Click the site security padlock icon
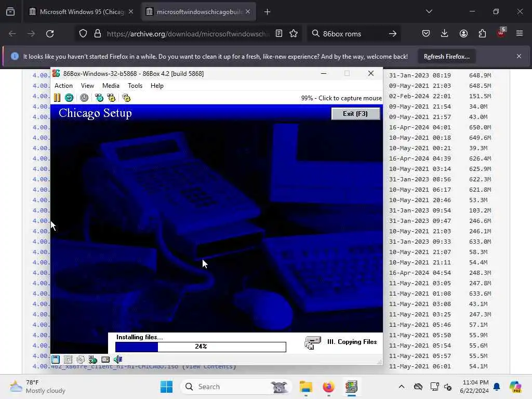Image resolution: width=532 pixels, height=399 pixels. click(x=98, y=34)
